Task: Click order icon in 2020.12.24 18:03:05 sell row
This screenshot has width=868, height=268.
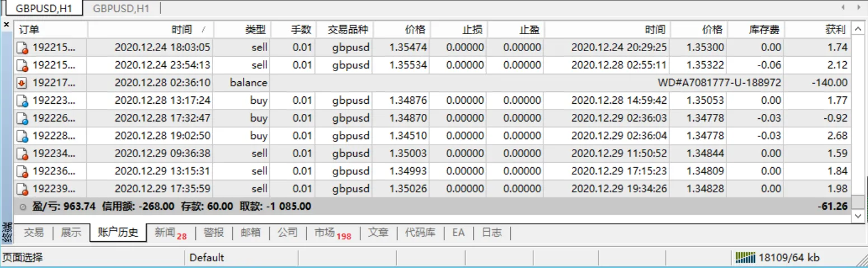Action: 23,48
